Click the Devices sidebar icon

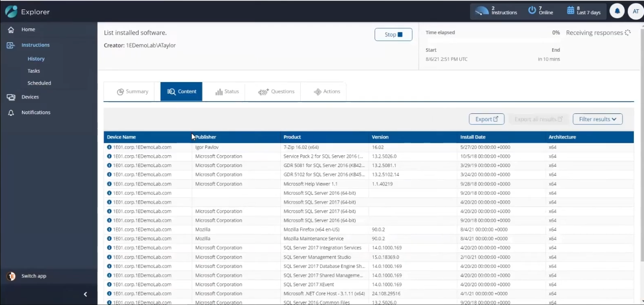(x=11, y=97)
